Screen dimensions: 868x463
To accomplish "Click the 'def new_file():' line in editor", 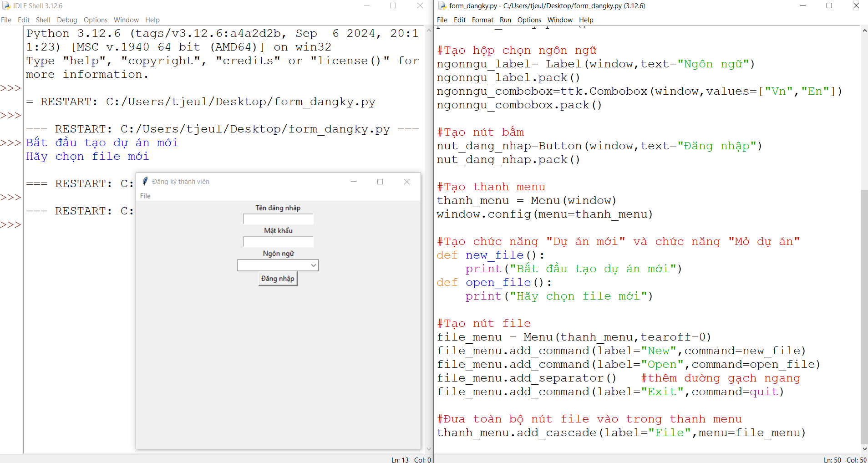I will (491, 255).
